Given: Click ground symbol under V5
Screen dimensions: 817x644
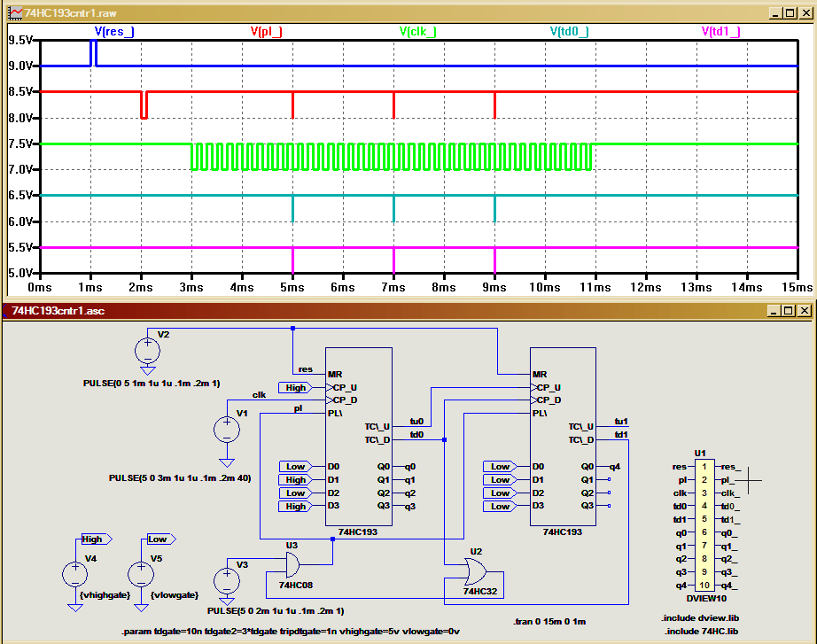Looking at the screenshot, I should (141, 608).
